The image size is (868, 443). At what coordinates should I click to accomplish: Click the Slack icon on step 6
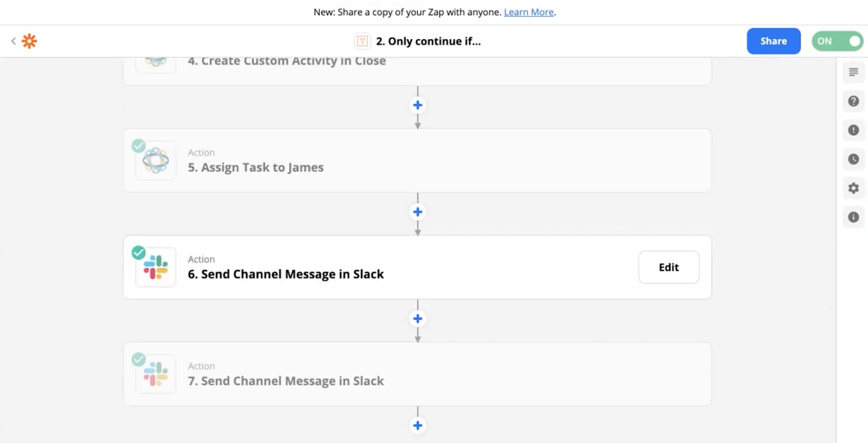pos(156,267)
